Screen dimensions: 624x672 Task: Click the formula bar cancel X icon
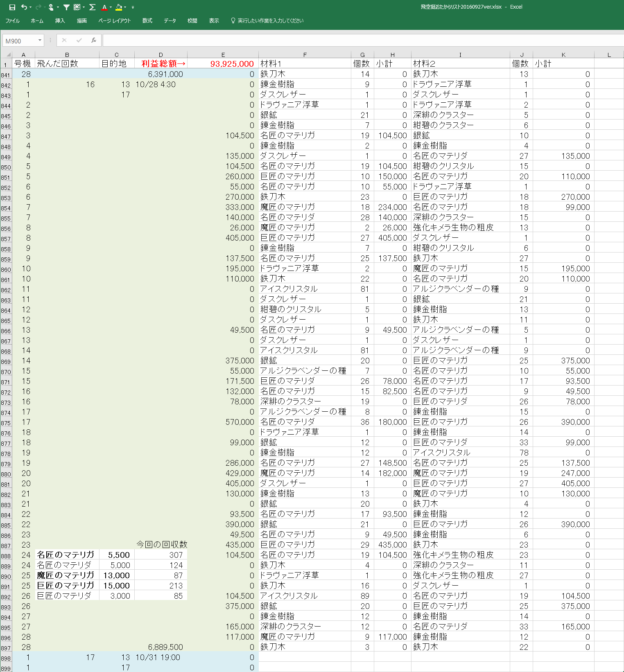pyautogui.click(x=64, y=40)
